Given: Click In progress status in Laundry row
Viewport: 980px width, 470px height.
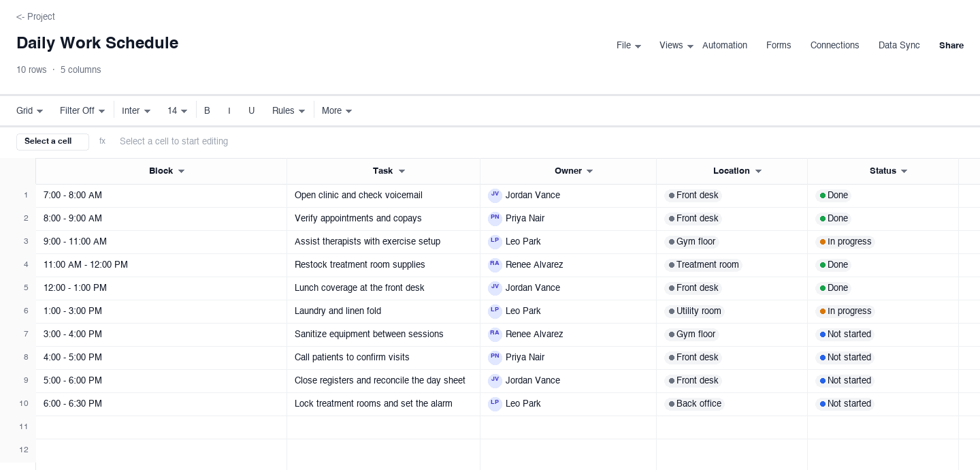Looking at the screenshot, I should coord(845,311).
